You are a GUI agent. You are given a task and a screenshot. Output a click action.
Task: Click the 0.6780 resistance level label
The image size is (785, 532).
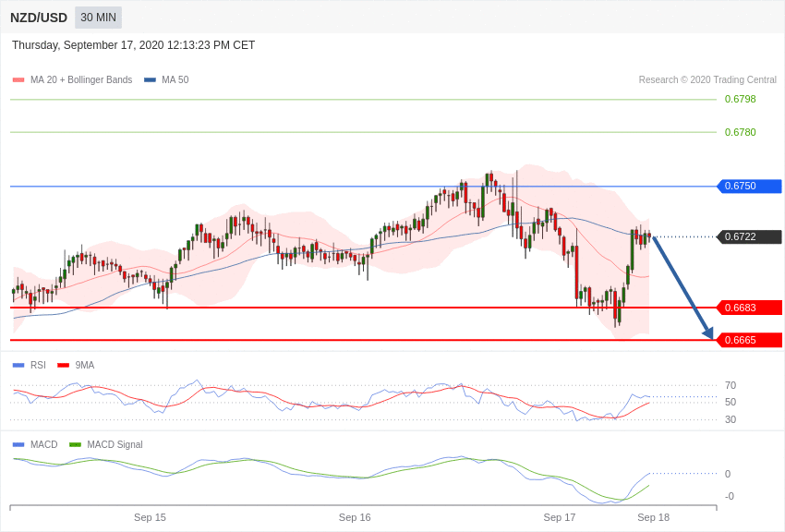[740, 132]
